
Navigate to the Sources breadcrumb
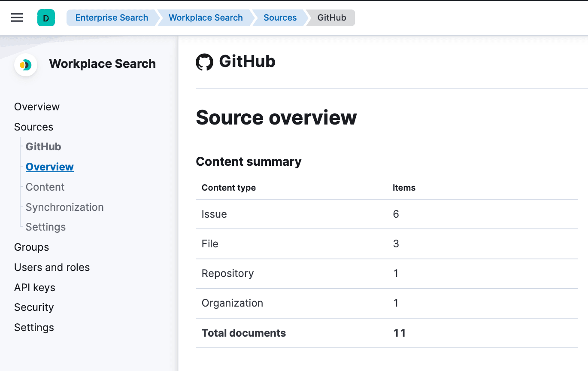click(x=280, y=18)
